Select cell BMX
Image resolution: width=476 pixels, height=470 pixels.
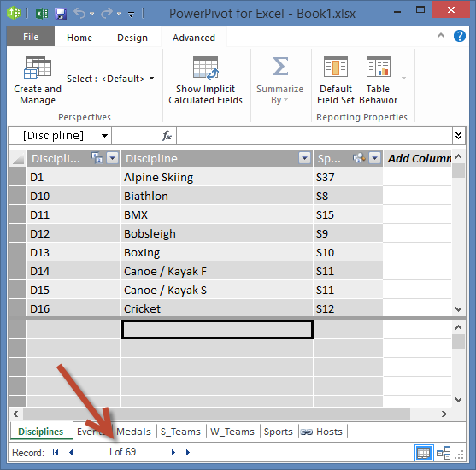[217, 214]
